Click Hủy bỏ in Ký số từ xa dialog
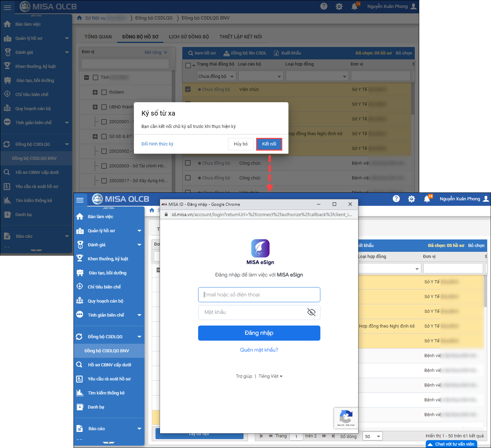This screenshot has height=448, width=491. pyautogui.click(x=241, y=144)
